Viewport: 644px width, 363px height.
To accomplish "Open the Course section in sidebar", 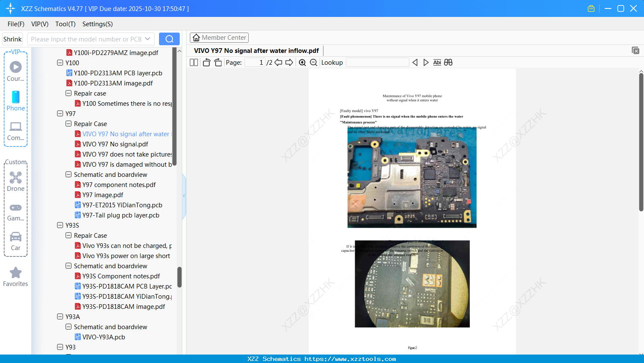I will pos(16,71).
